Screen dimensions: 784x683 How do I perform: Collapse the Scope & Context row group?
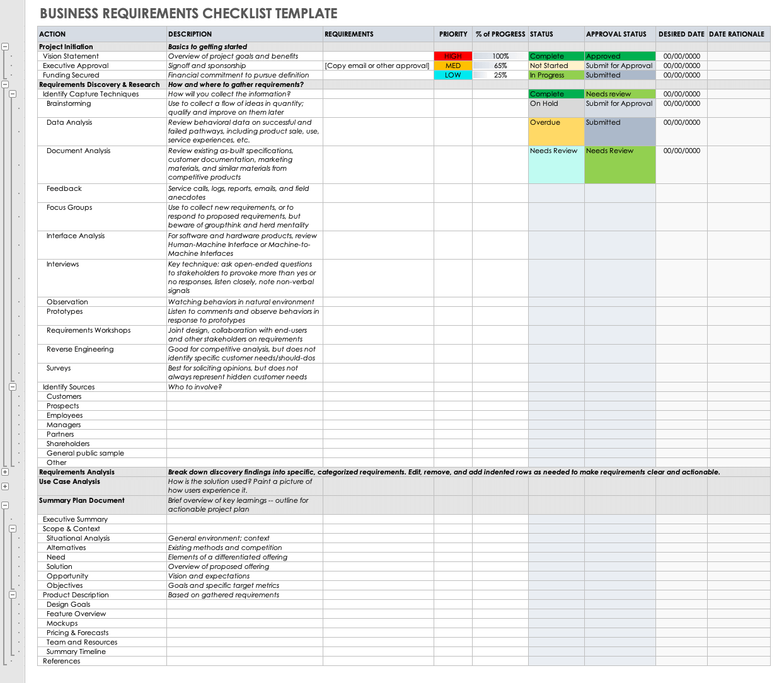[13, 528]
